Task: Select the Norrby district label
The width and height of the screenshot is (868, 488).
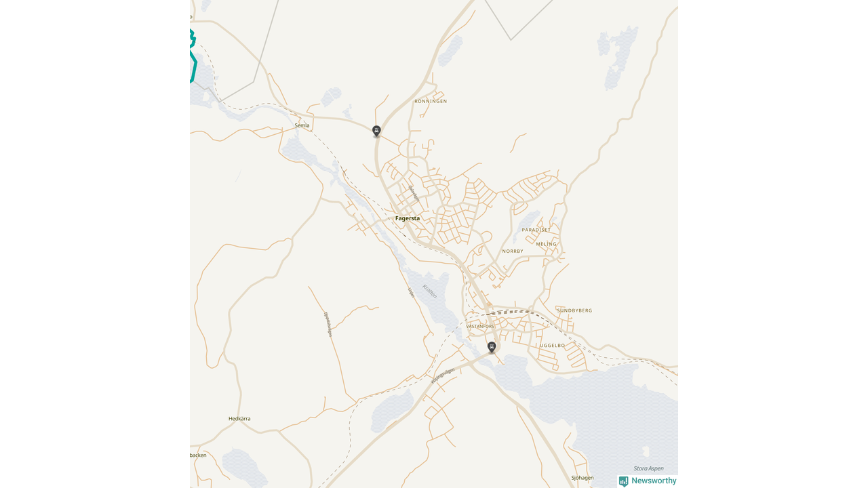Action: (x=513, y=251)
